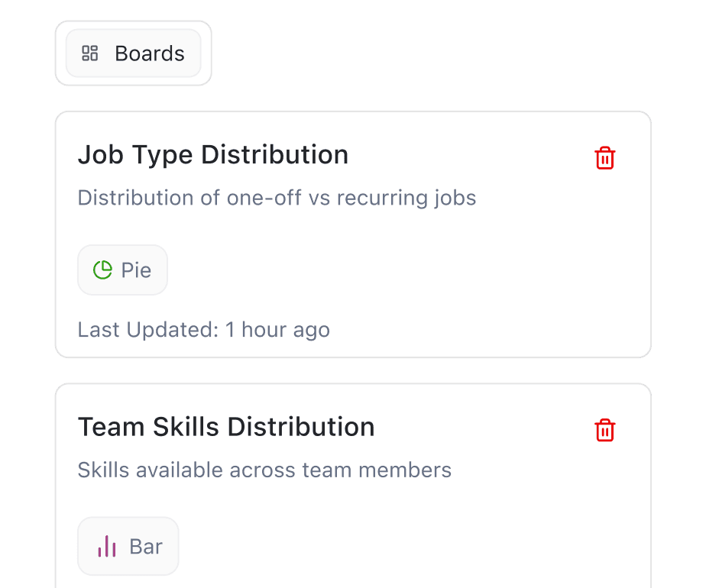Delete the Team Skills Distribution board
Screen dimensions: 706x588
pyautogui.click(x=604, y=430)
